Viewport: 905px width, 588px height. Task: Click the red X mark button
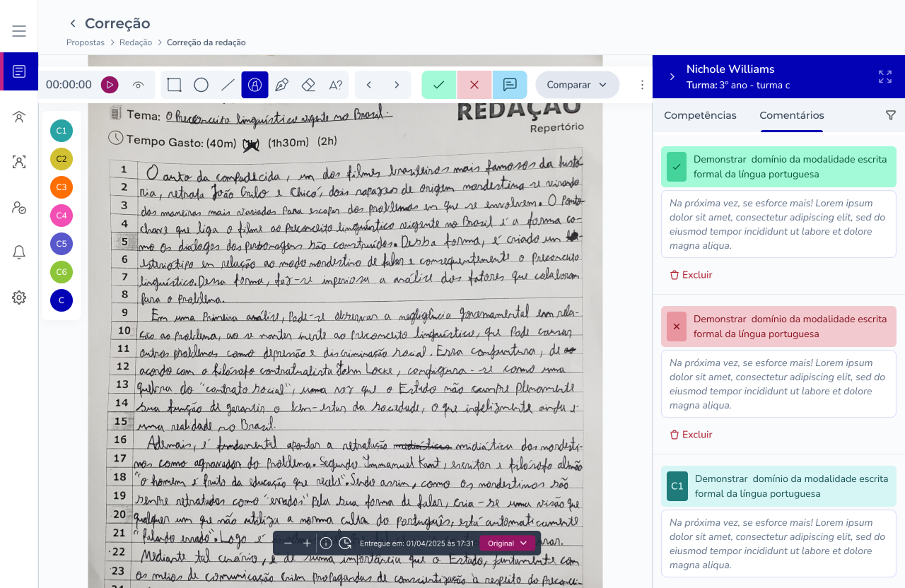coord(474,85)
